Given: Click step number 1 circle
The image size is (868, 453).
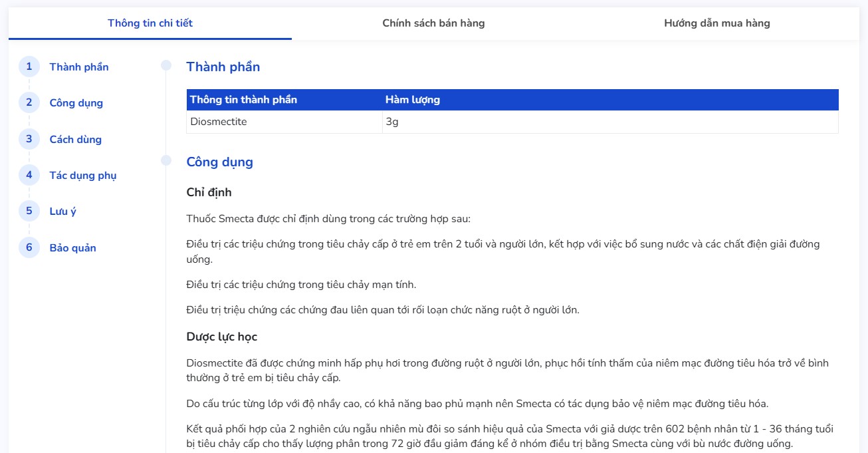Looking at the screenshot, I should pos(29,67).
